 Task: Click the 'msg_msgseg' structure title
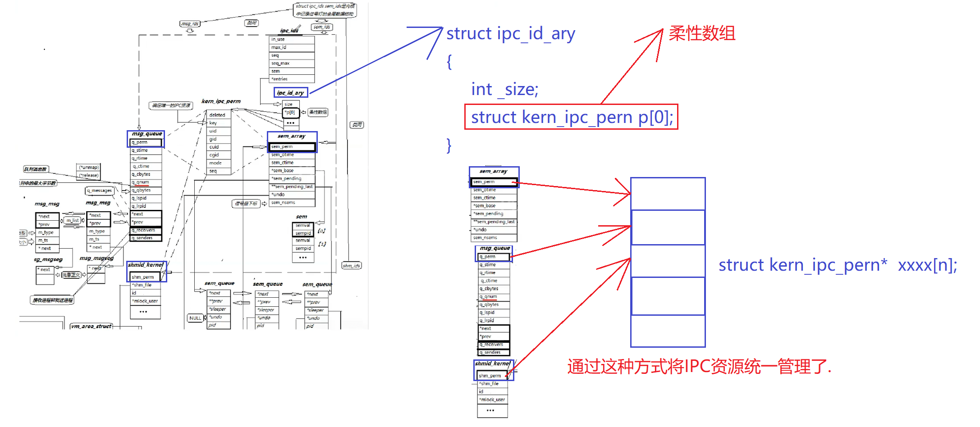[x=96, y=258]
